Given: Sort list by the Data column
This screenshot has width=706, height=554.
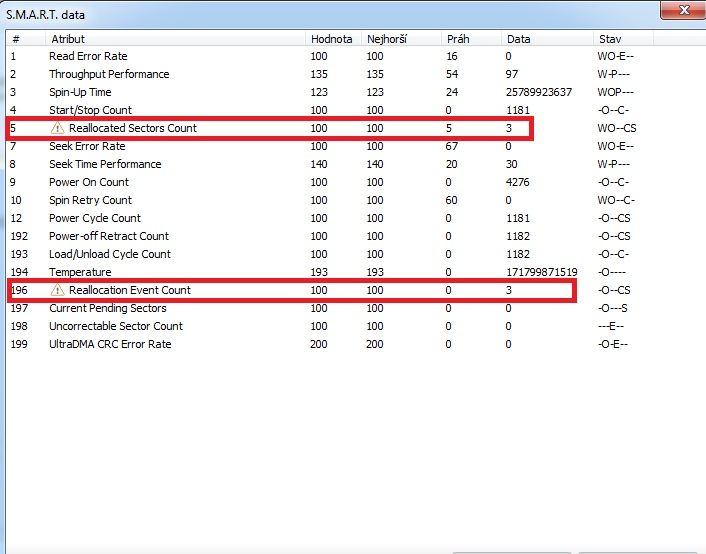Looking at the screenshot, I should click(x=518, y=38).
